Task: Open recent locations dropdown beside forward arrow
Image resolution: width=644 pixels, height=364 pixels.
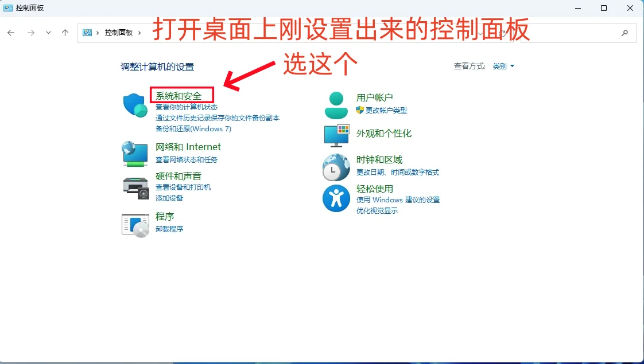Action: tap(48, 33)
